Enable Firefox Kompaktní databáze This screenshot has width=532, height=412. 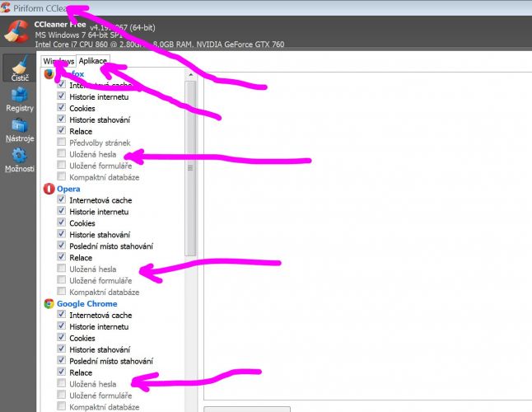pos(62,176)
